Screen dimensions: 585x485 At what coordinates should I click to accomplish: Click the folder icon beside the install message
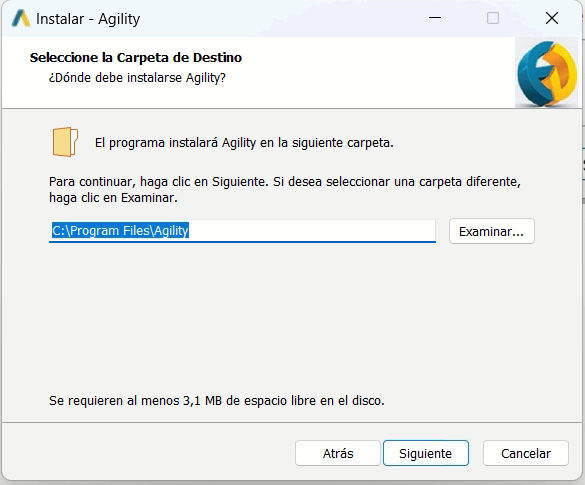point(65,142)
